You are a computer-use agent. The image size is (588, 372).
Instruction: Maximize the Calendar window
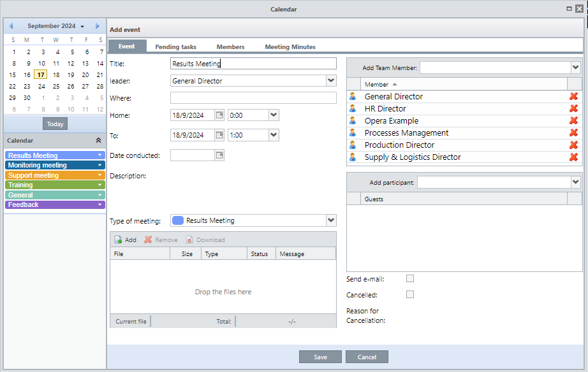[569, 9]
